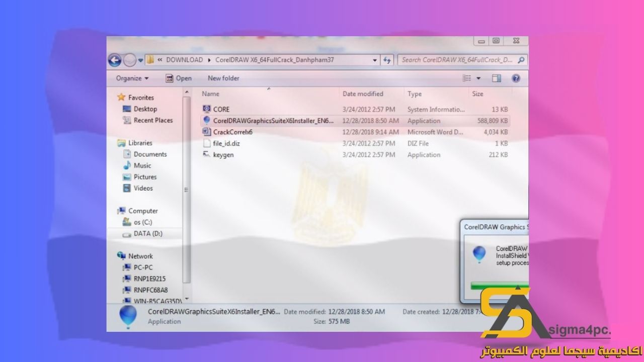Toggle the preview pane icon
The width and height of the screenshot is (644, 362).
click(x=497, y=78)
